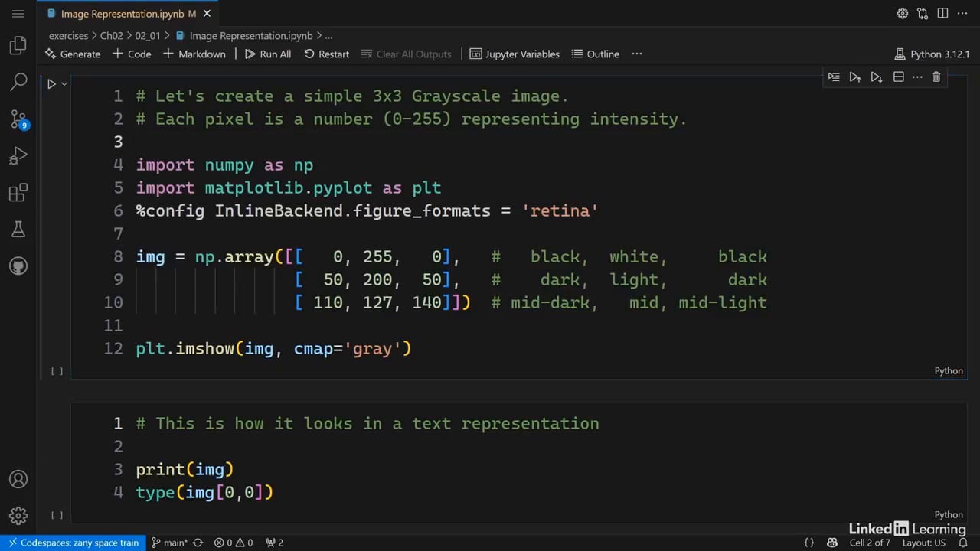The image size is (980, 551).
Task: Click exercises folder in the breadcrumb
Action: tap(69, 36)
